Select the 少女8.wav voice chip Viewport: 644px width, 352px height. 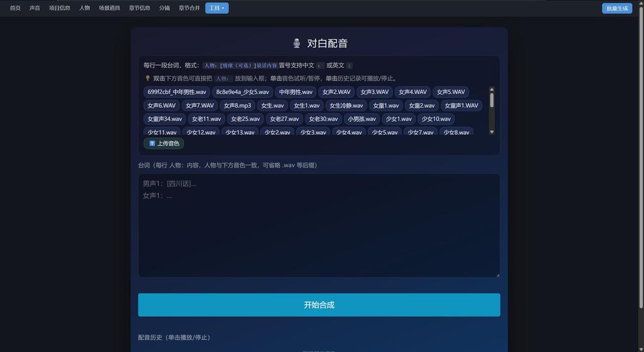coord(457,132)
